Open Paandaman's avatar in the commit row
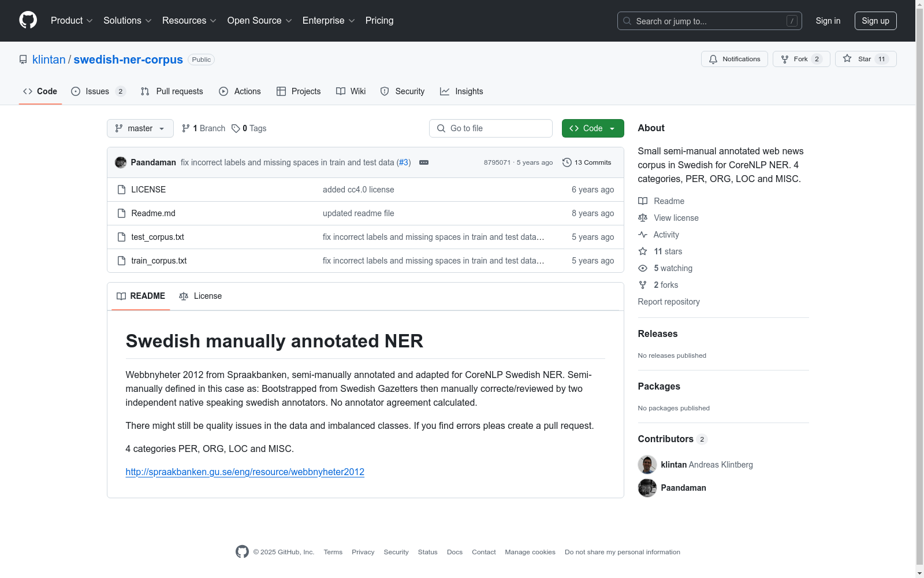Viewport: 924px width, 578px height. point(121,162)
